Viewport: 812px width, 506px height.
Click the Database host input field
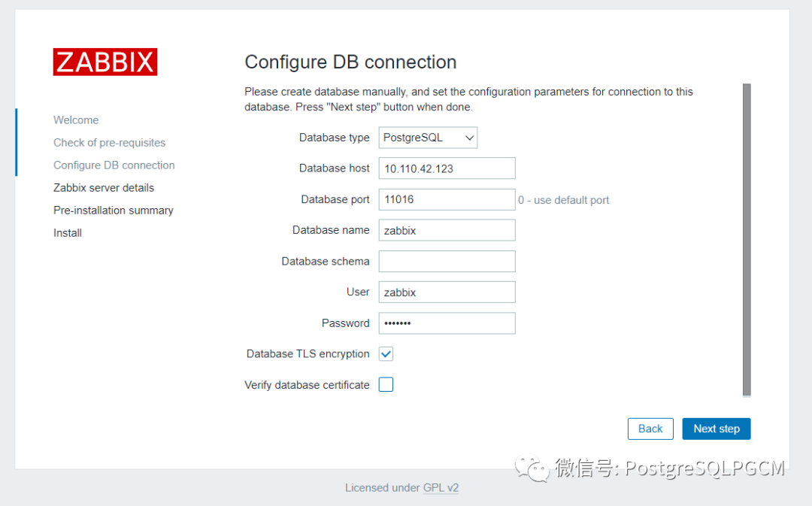point(447,168)
